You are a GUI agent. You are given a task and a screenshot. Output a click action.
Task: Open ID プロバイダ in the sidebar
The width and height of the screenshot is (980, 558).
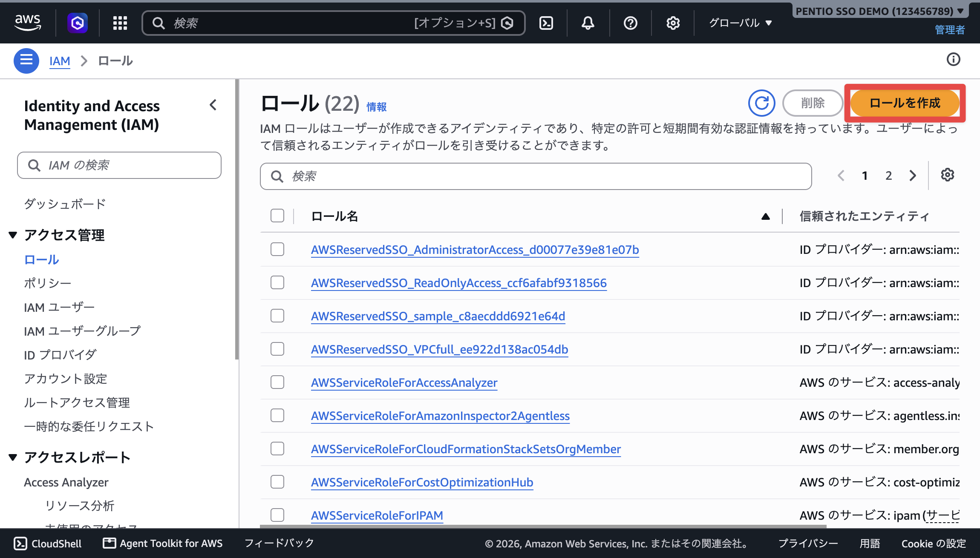(x=60, y=355)
